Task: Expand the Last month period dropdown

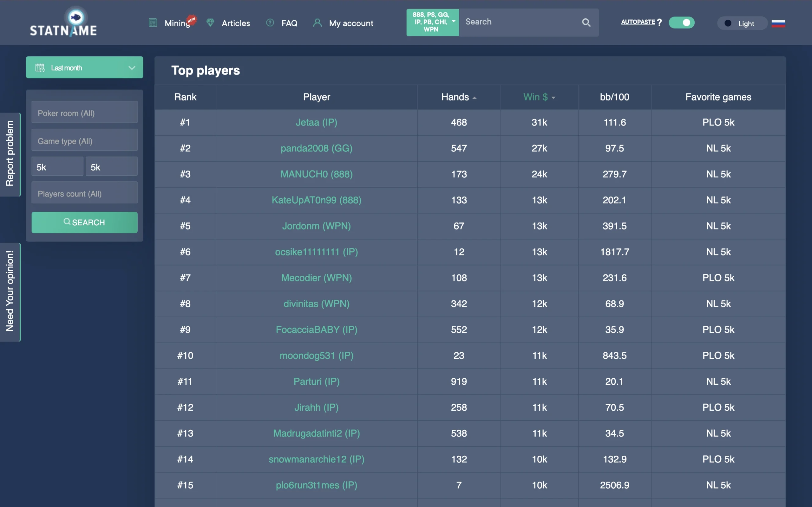Action: (x=85, y=67)
